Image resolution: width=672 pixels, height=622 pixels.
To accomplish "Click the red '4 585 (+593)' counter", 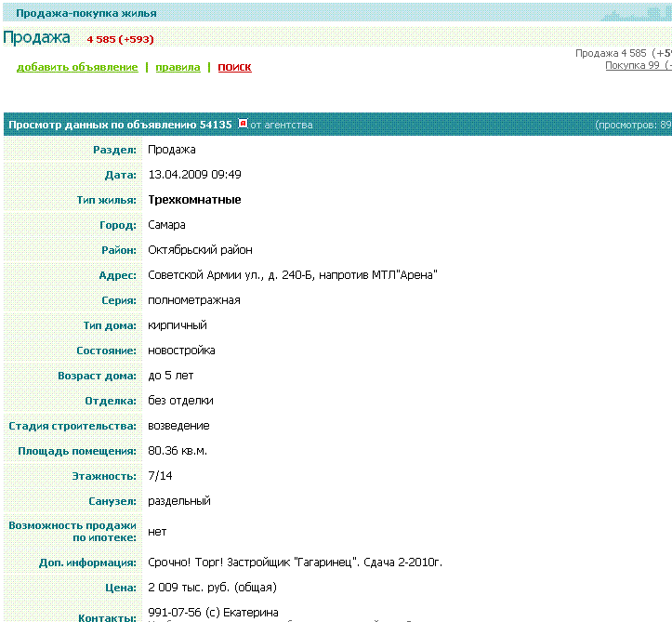I will coord(120,39).
